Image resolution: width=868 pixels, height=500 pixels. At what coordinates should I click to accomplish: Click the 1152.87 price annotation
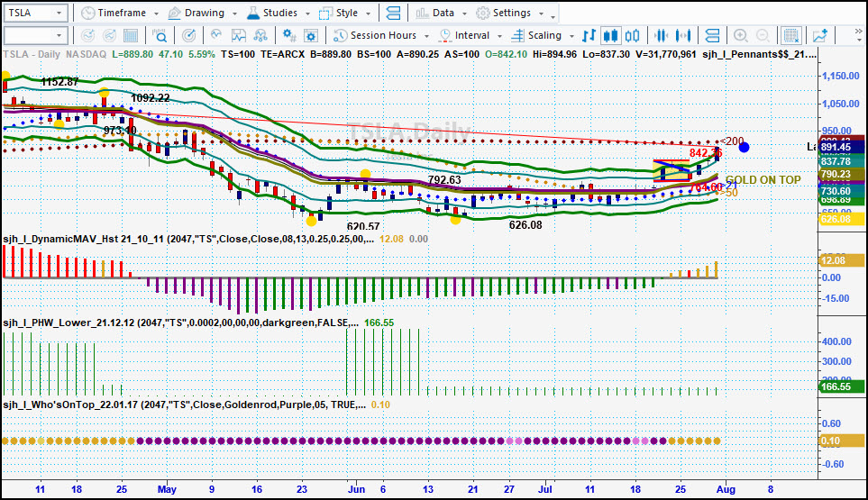point(59,82)
